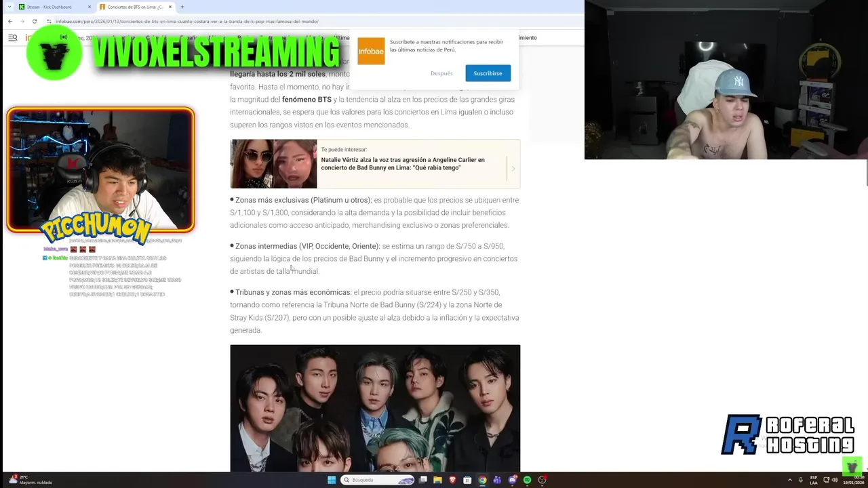Expand the related article chevron arrow
The image size is (868, 488).
point(513,167)
